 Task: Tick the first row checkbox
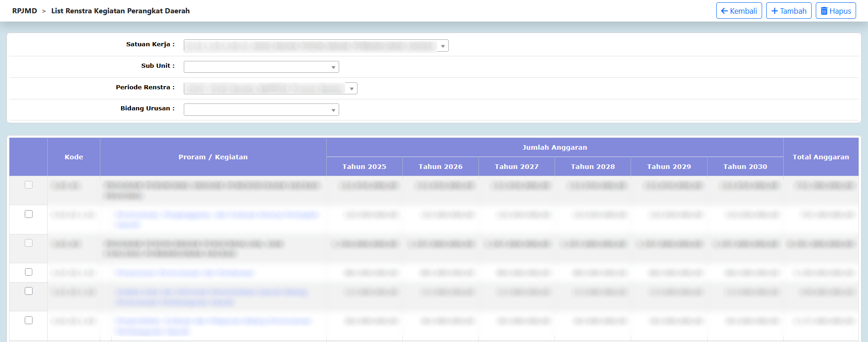pyautogui.click(x=28, y=185)
